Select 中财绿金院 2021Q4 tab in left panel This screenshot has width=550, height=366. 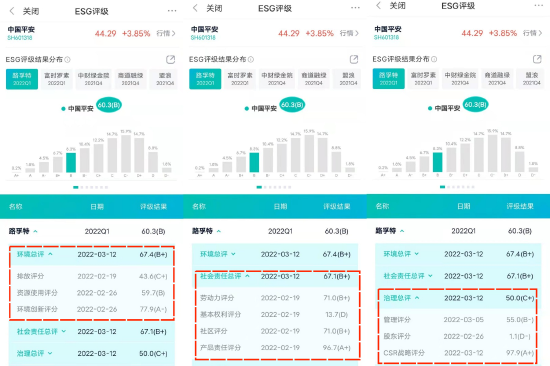94,79
